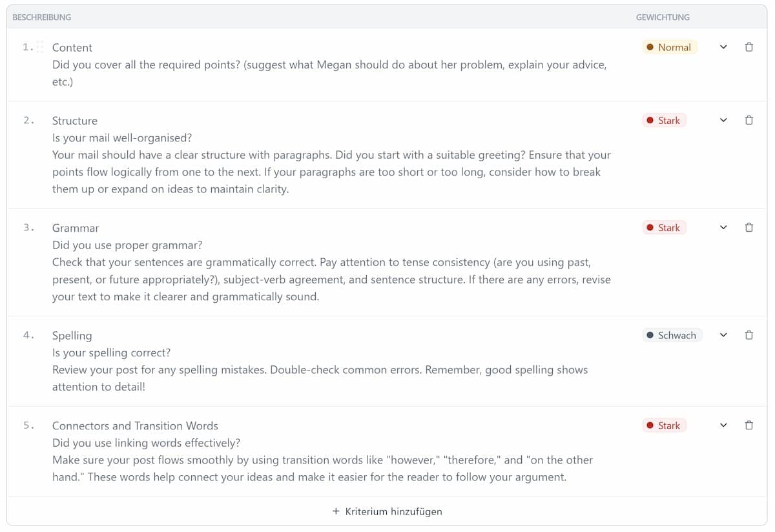The height and width of the screenshot is (532, 775).
Task: Click the Stark badge on Structure row
Action: pos(664,120)
